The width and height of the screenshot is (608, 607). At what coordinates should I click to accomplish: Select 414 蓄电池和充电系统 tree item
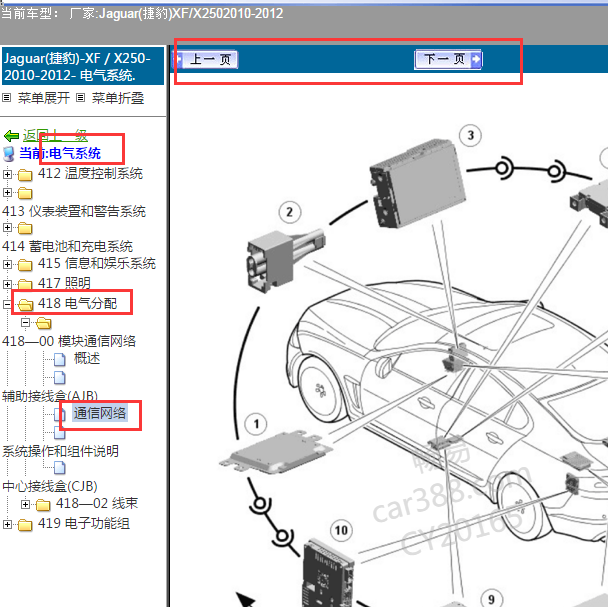(x=67, y=246)
